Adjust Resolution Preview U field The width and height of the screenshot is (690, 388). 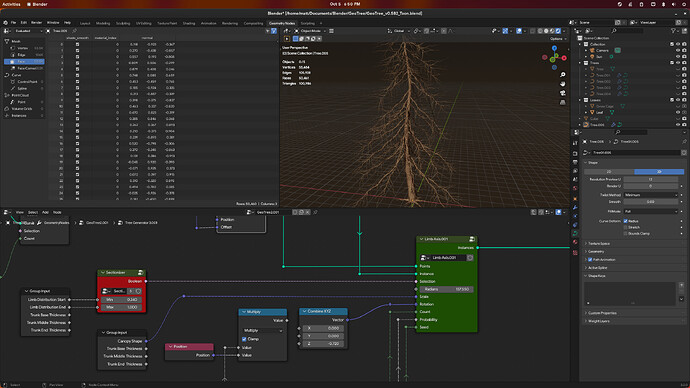tap(650, 179)
